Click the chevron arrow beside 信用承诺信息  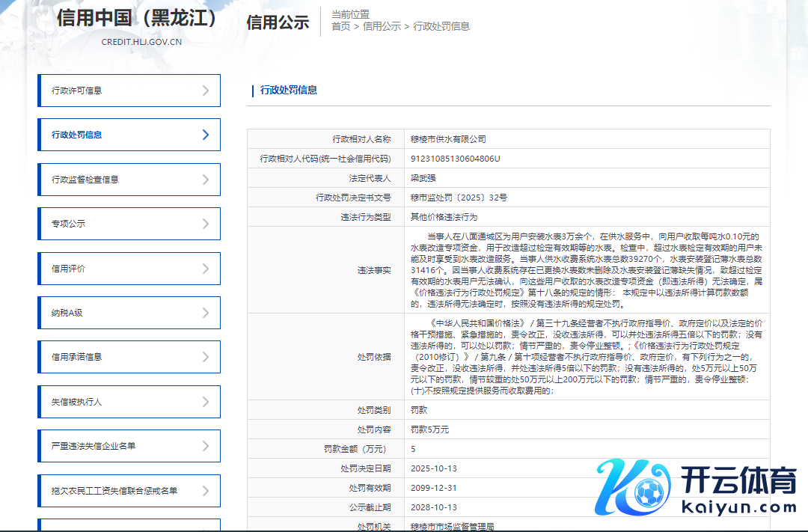pyautogui.click(x=206, y=357)
